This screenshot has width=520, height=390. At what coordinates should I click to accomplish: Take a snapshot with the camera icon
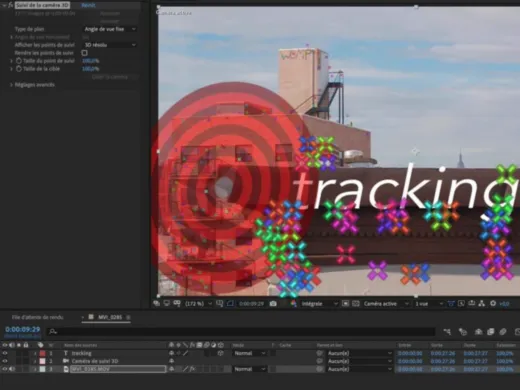pyautogui.click(x=273, y=304)
